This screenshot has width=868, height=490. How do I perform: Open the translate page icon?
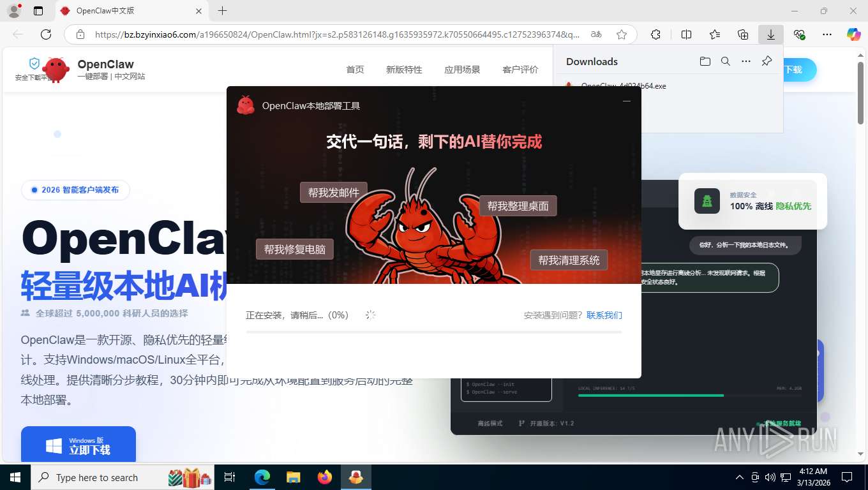pos(596,34)
